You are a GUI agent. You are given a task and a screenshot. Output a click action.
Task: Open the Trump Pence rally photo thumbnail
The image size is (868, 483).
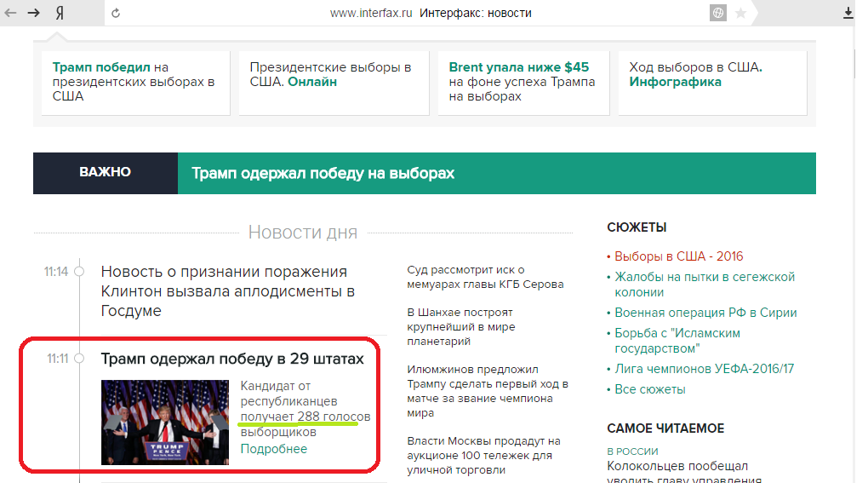coord(165,422)
